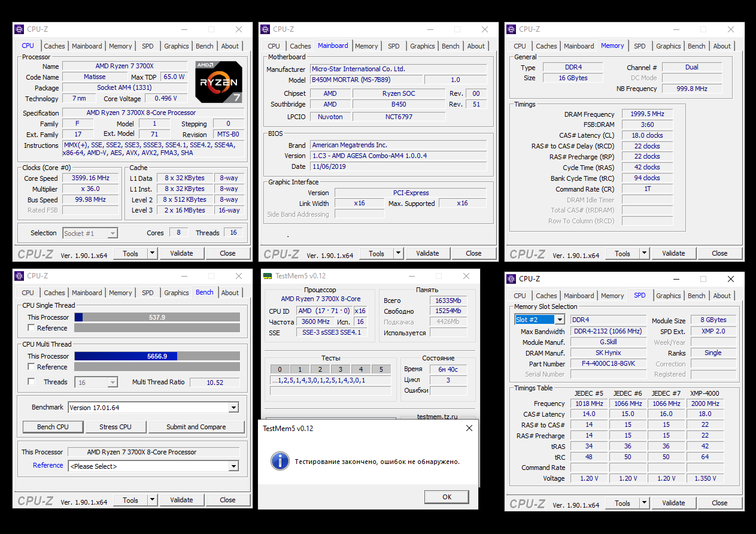Click the TestMem5 test sequence field
The width and height of the screenshot is (756, 534).
330,380
